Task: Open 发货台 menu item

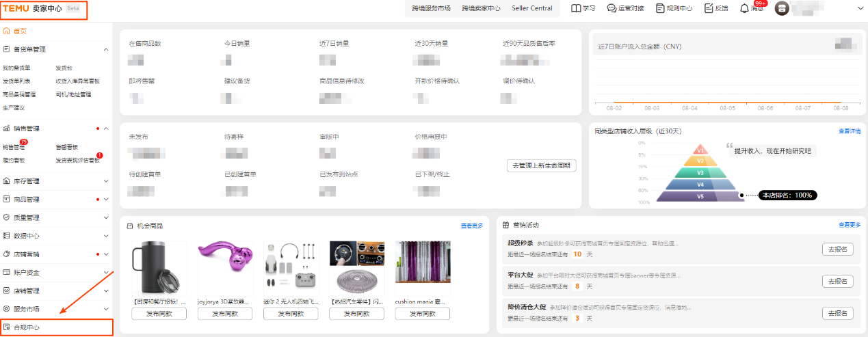Action: (x=64, y=68)
